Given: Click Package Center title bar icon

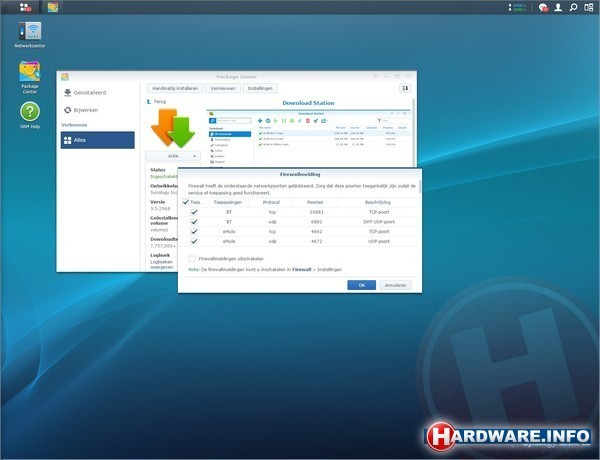Looking at the screenshot, I should (x=65, y=77).
